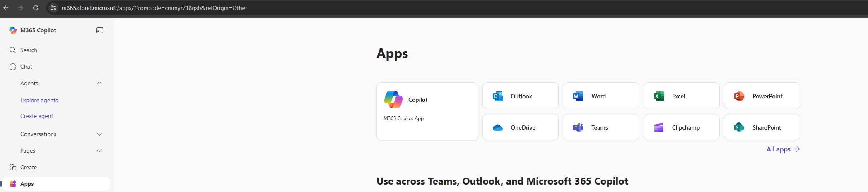Expand the Pages section chevron
868x192 pixels.
[99, 151]
